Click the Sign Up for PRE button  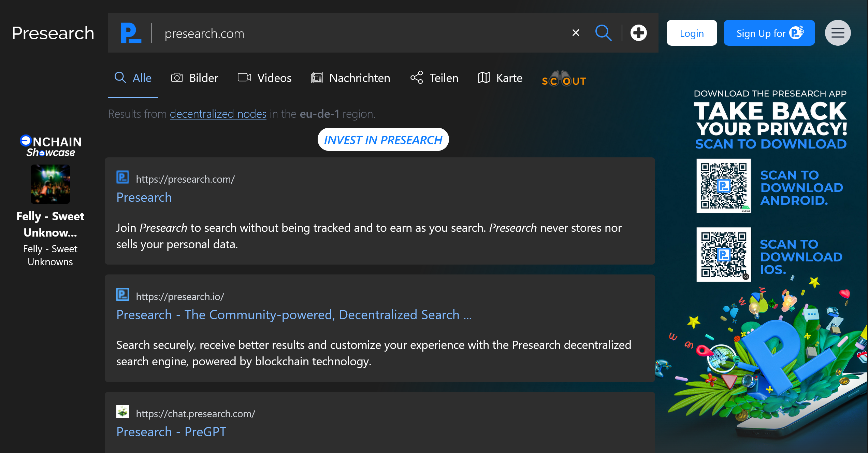coord(769,33)
